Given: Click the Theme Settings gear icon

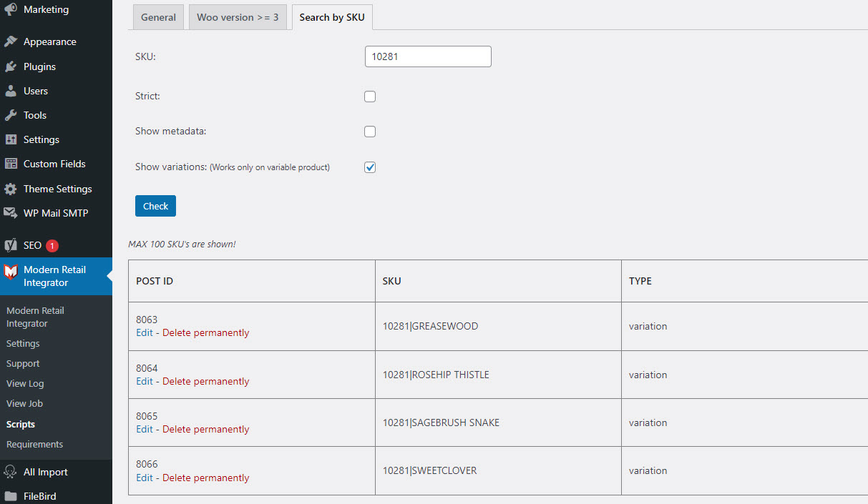Looking at the screenshot, I should 11,189.
